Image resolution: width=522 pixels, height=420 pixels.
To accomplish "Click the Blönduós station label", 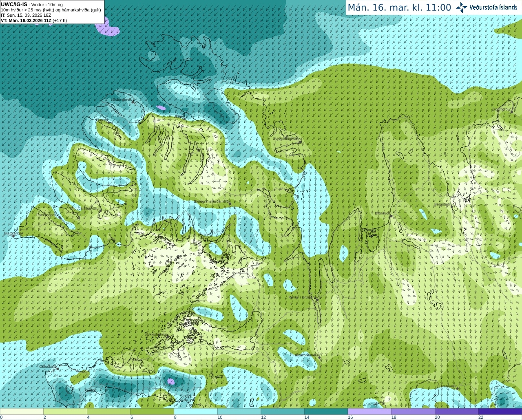I will point(383,213).
